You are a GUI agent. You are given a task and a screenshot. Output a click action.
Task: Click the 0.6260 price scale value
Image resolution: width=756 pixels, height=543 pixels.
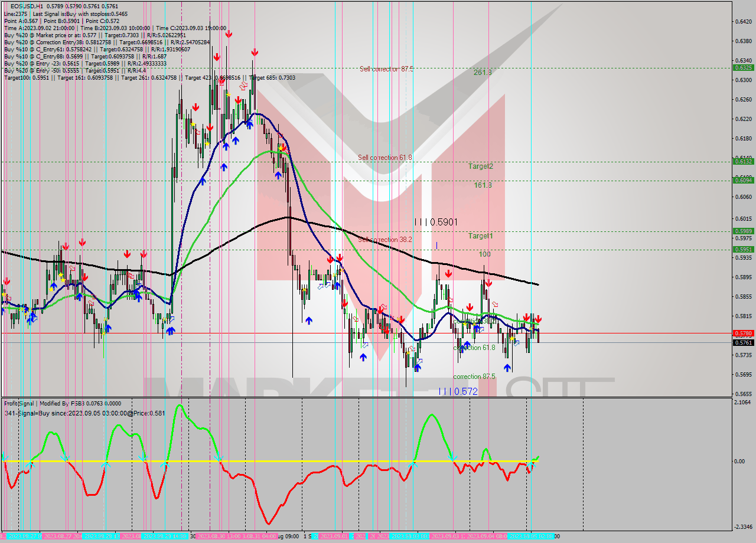pos(743,100)
